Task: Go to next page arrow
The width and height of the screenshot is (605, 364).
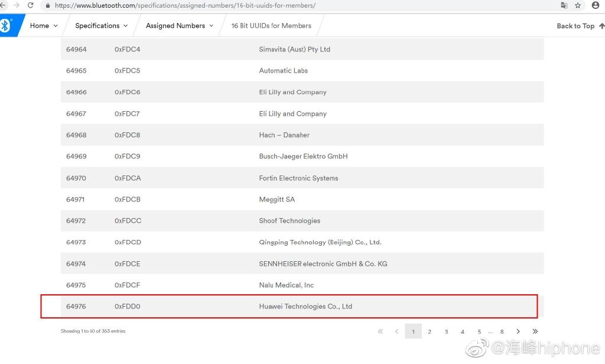Action: (518, 331)
